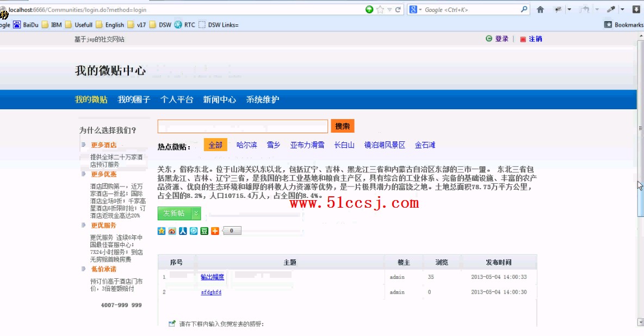Open the Usefull bookmarks folder
The width and height of the screenshot is (644, 336).
(79, 24)
